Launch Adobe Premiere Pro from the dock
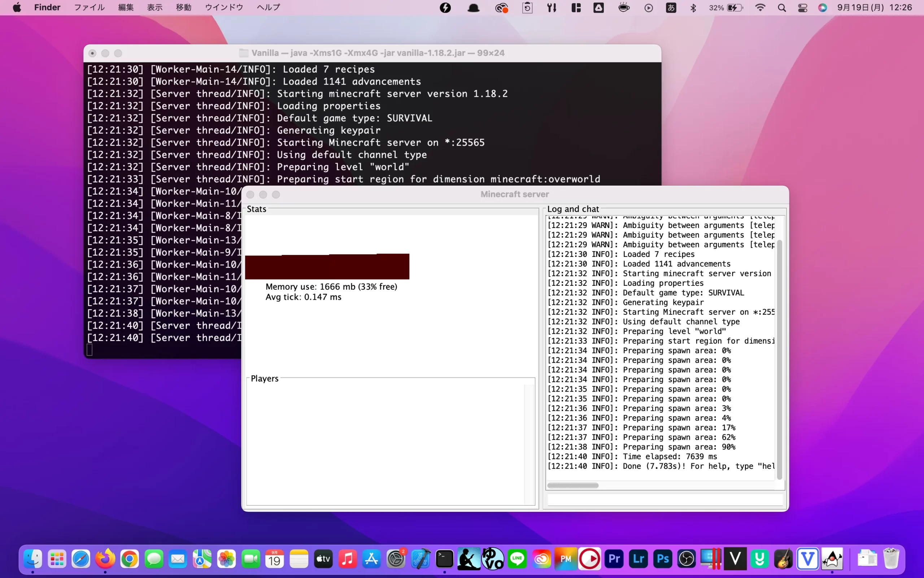924x578 pixels. pyautogui.click(x=614, y=559)
